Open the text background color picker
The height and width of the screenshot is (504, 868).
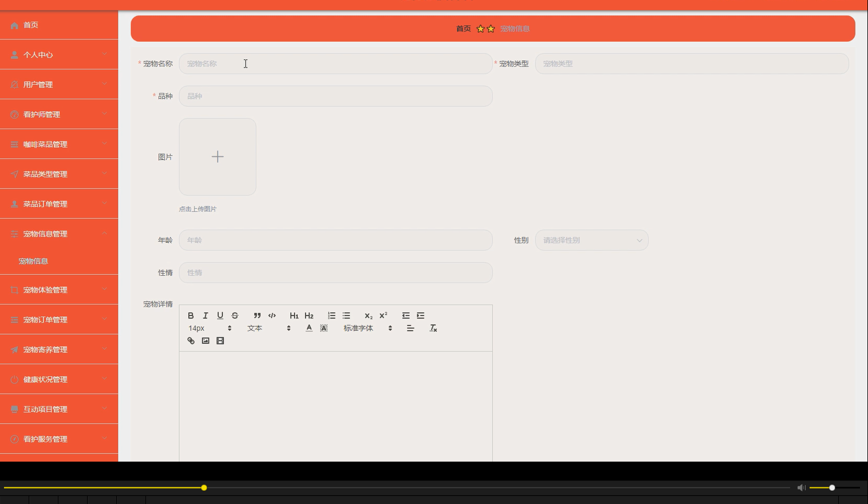pos(324,328)
